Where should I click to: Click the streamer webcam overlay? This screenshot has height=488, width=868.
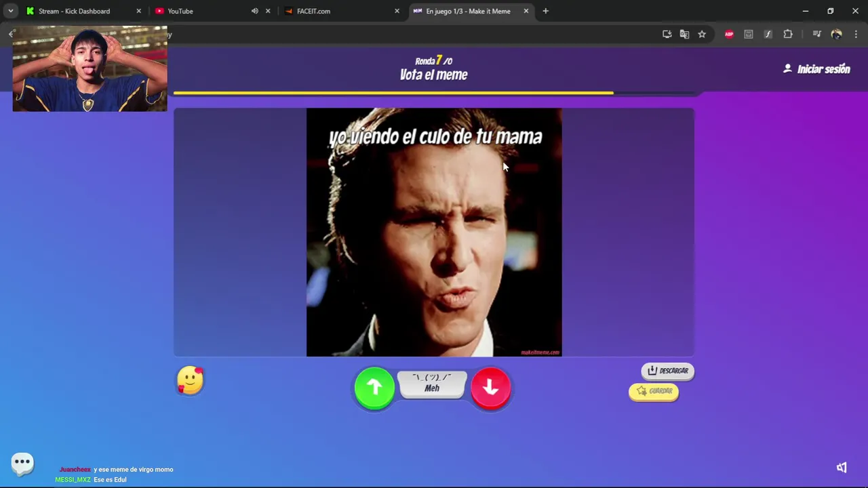[90, 69]
